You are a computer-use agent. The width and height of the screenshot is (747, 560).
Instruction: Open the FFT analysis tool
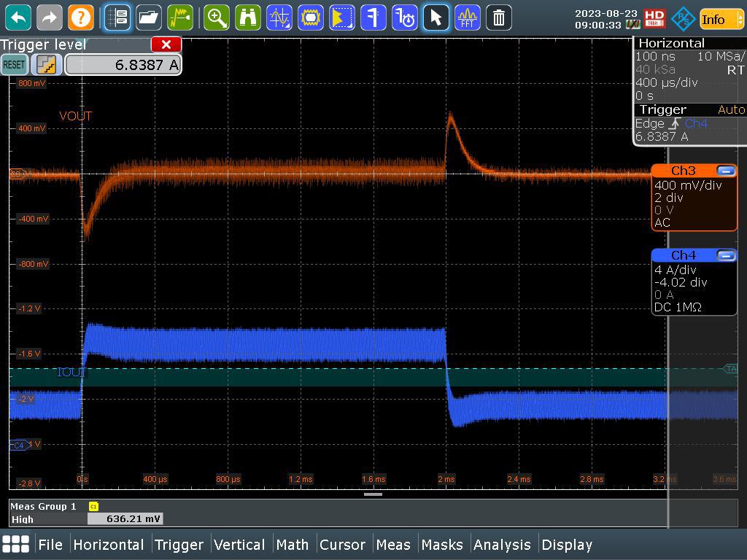tap(466, 18)
